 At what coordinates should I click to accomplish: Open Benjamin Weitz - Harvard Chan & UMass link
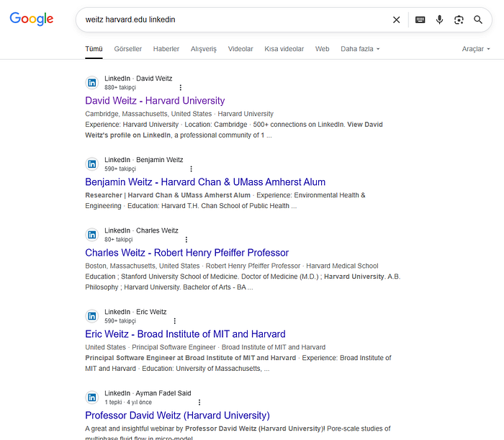coord(205,182)
